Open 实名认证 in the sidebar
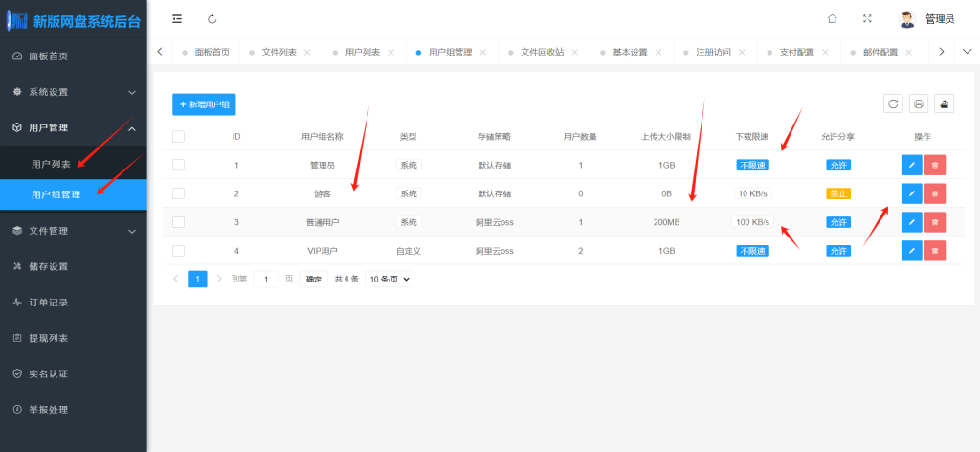 tap(73, 373)
